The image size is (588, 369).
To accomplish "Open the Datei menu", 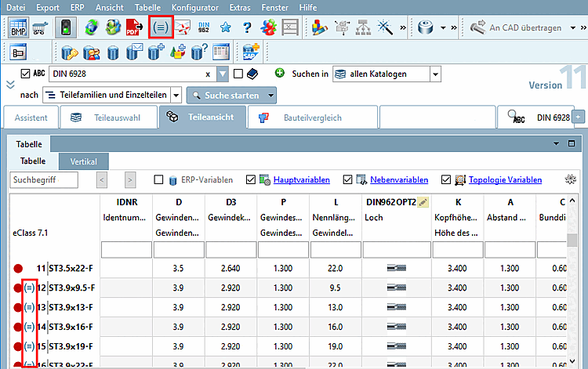I will 16,8.
